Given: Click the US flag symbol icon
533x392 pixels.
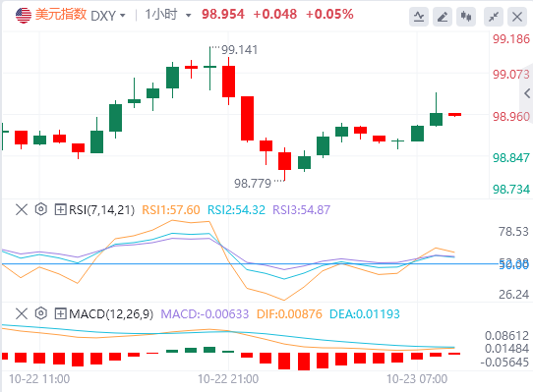Looking at the screenshot, I should (24, 16).
